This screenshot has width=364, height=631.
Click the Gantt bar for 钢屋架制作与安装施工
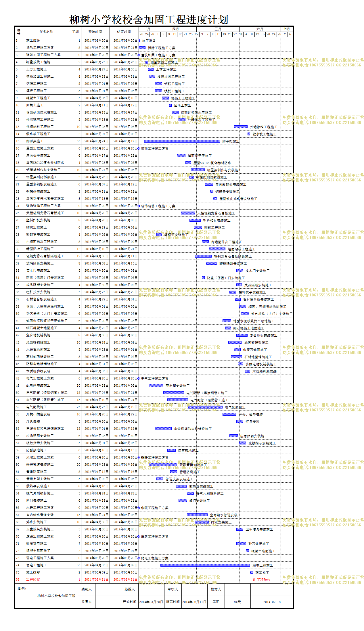pyautogui.click(x=198, y=170)
